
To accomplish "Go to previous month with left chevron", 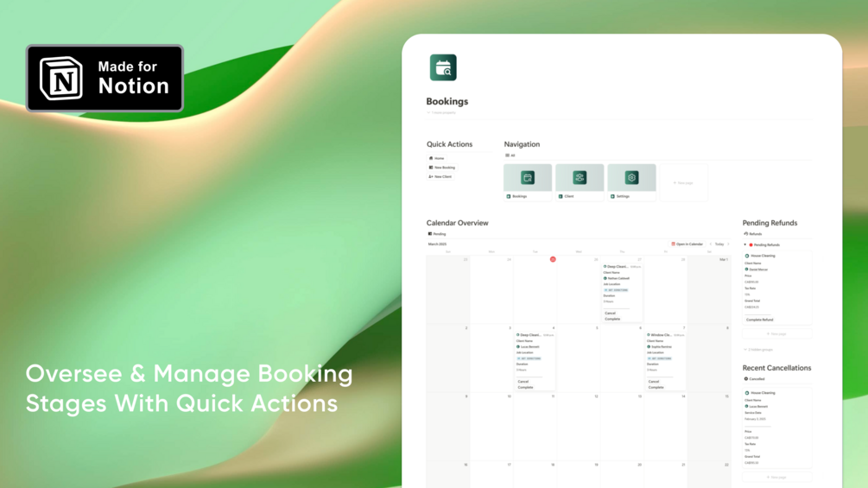I will pos(711,244).
